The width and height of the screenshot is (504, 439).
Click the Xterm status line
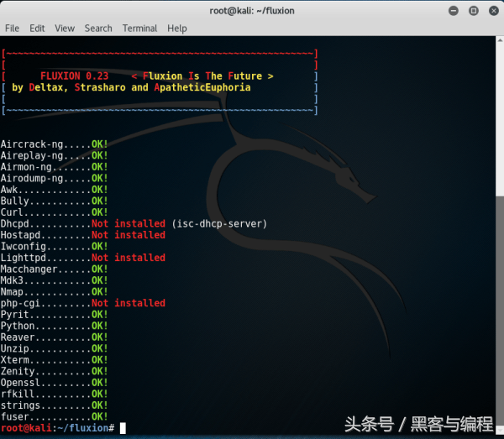(x=54, y=360)
